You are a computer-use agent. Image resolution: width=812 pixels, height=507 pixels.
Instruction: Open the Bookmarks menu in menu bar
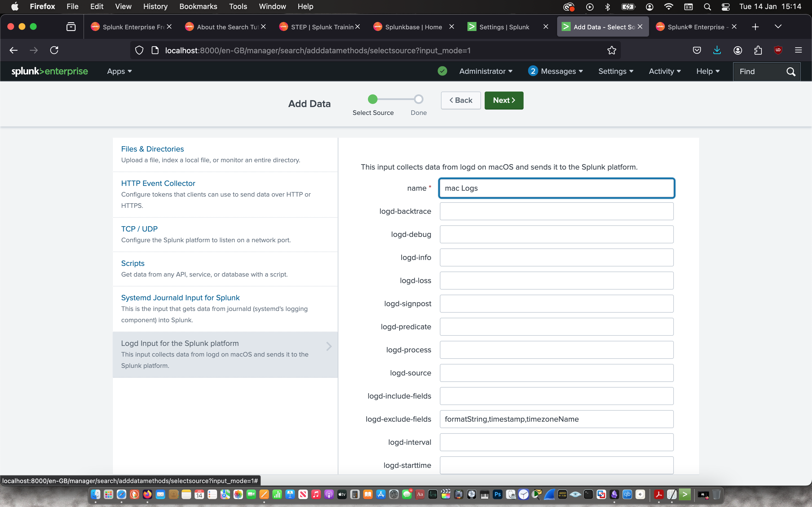pos(198,6)
